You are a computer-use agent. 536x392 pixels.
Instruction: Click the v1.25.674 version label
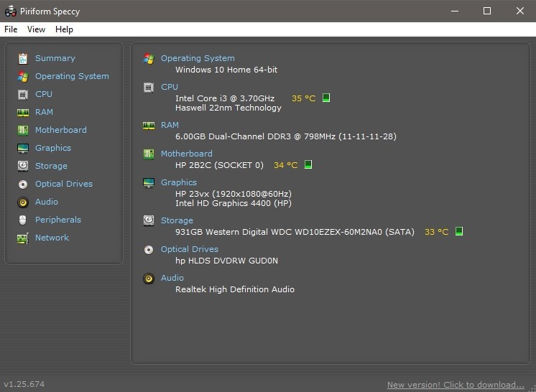coord(24,384)
